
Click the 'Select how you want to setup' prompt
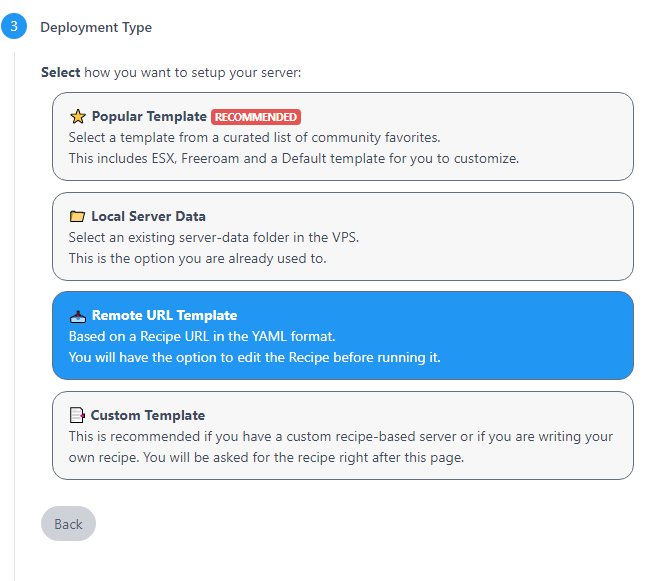(171, 72)
